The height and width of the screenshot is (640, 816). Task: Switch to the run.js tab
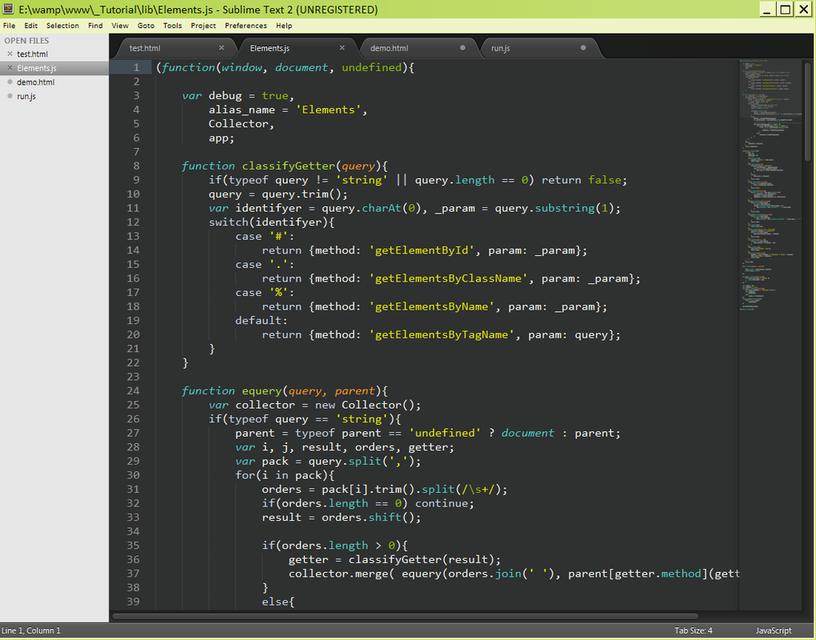coord(500,48)
